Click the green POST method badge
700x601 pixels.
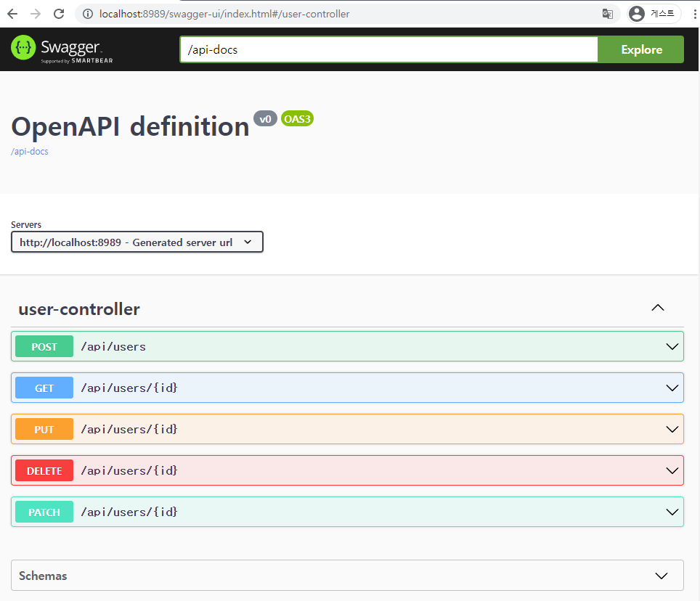click(x=44, y=346)
